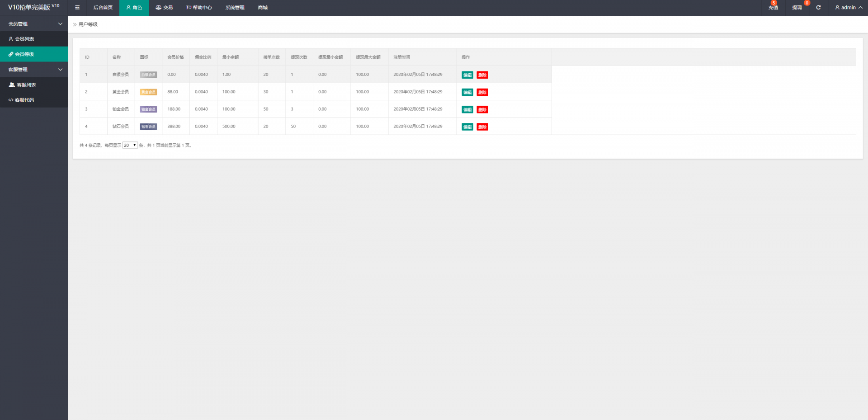
Task: Click the 黄金会员 orange badge icon
Action: click(x=148, y=92)
